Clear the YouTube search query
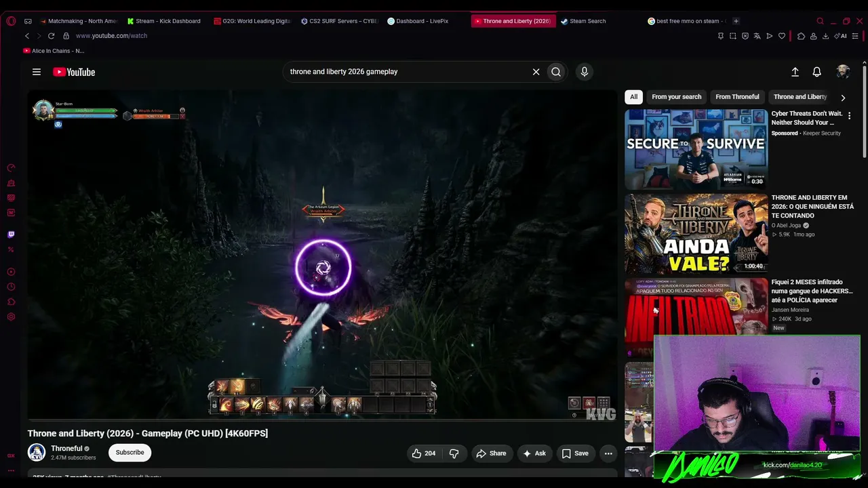 tap(536, 72)
